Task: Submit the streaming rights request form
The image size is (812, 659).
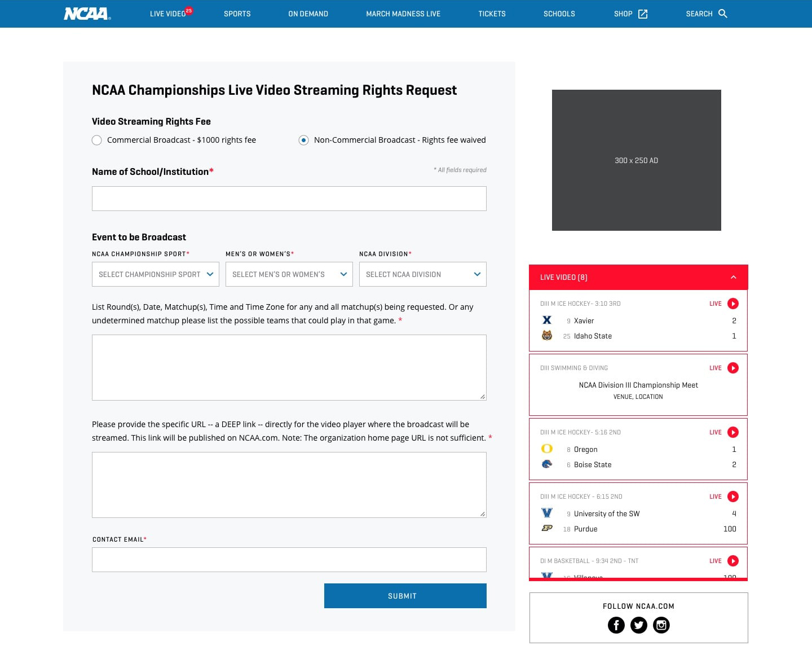Action: tap(405, 596)
